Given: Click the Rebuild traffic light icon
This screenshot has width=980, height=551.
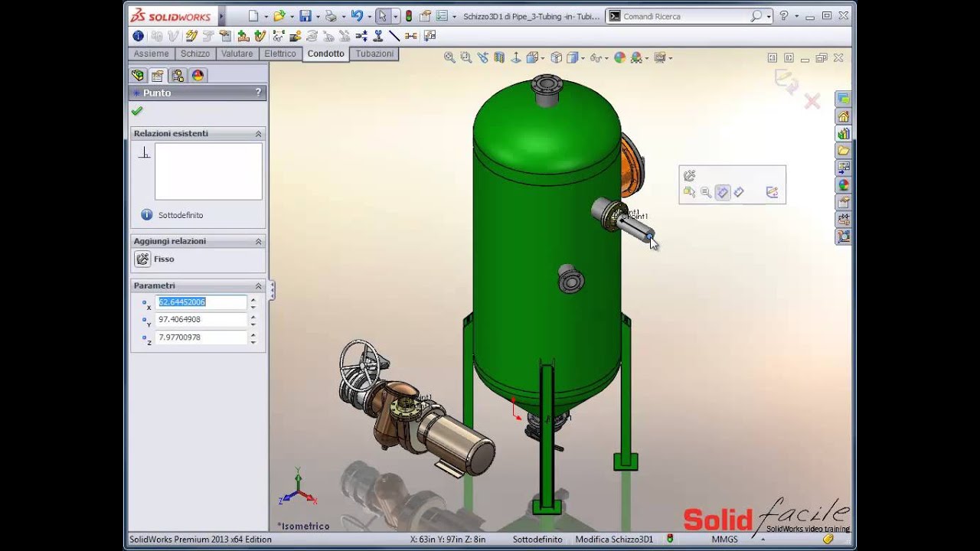Looking at the screenshot, I should 408,16.
